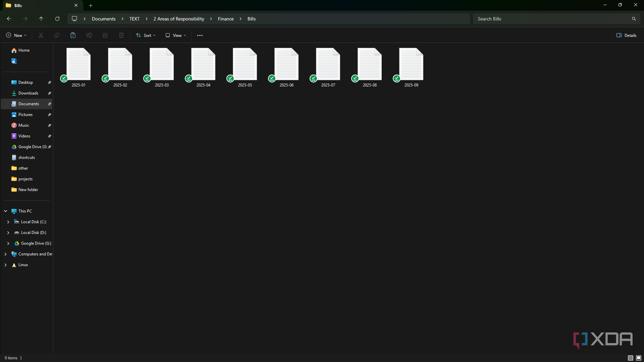The height and width of the screenshot is (362, 644).
Task: Navigate to Finance in breadcrumb
Action: [x=226, y=19]
